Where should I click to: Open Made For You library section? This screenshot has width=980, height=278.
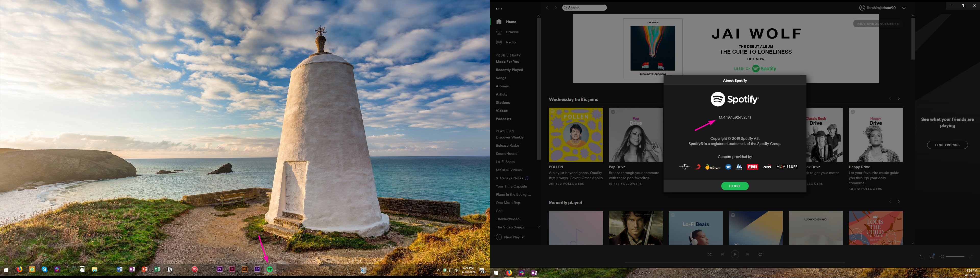(507, 62)
